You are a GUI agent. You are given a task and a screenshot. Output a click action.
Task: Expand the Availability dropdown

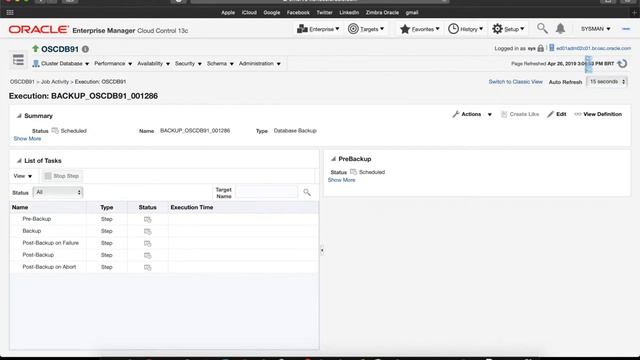click(153, 64)
